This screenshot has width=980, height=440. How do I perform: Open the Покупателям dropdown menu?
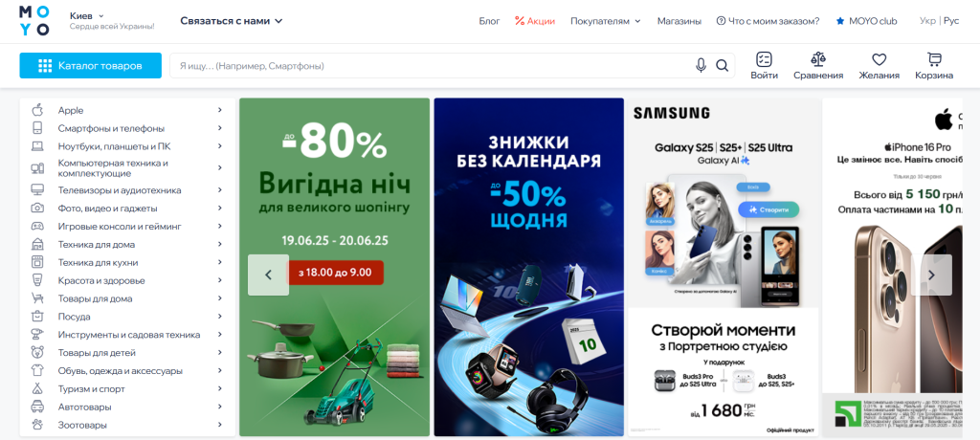[606, 21]
